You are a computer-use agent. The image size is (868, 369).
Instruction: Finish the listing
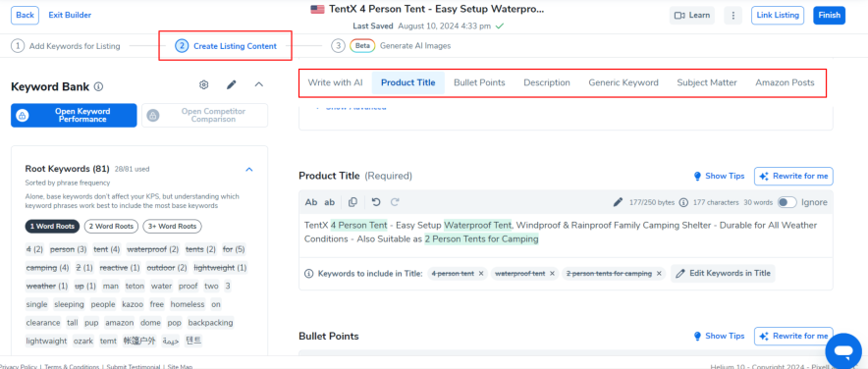click(x=829, y=15)
